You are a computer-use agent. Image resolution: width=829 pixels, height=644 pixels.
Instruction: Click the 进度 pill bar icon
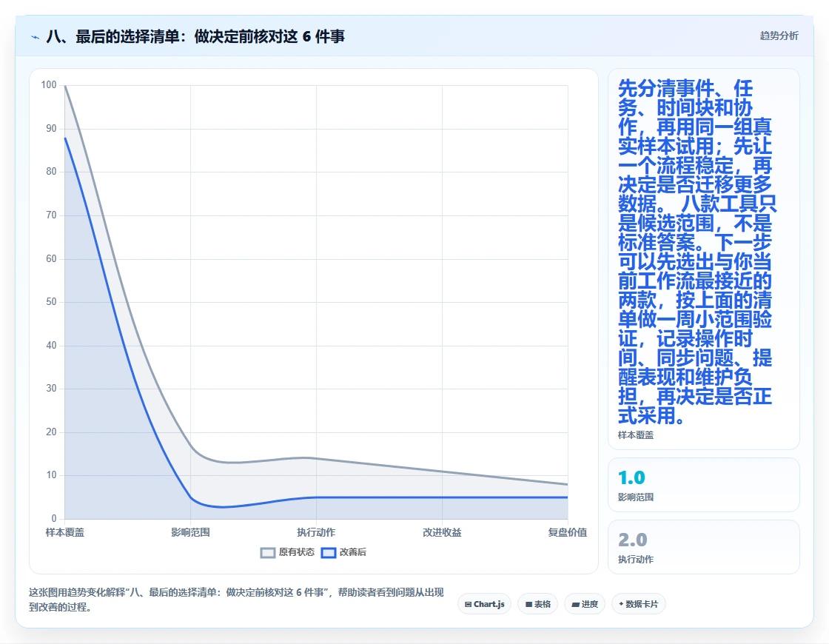pyautogui.click(x=576, y=604)
